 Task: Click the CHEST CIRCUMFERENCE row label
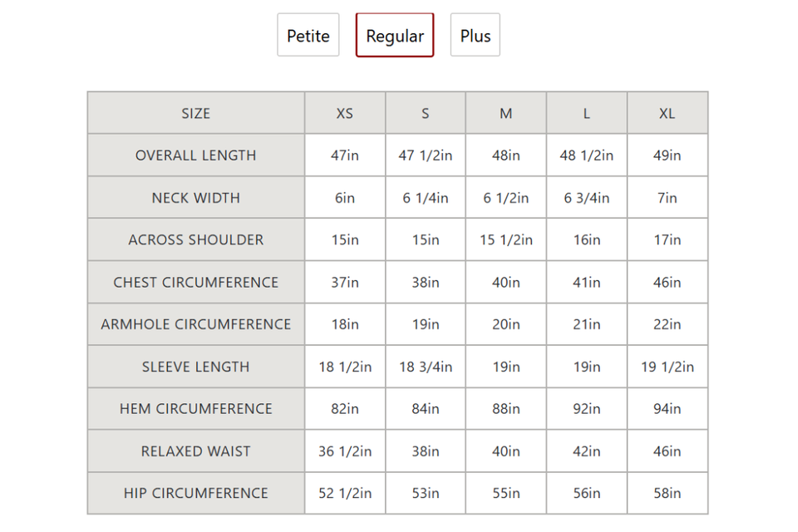point(196,282)
